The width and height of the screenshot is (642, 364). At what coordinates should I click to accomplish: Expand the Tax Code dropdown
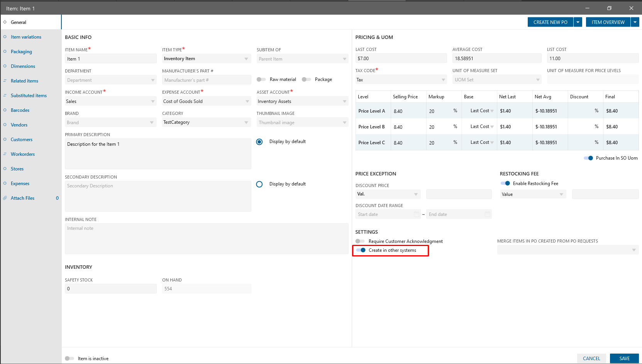point(443,80)
